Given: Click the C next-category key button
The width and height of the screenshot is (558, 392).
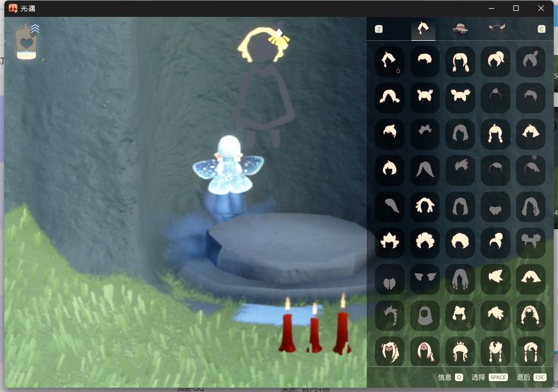Looking at the screenshot, I should [541, 29].
